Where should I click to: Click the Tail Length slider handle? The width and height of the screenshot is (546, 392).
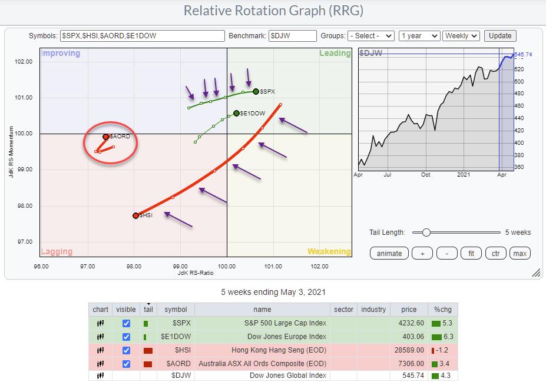coord(426,232)
